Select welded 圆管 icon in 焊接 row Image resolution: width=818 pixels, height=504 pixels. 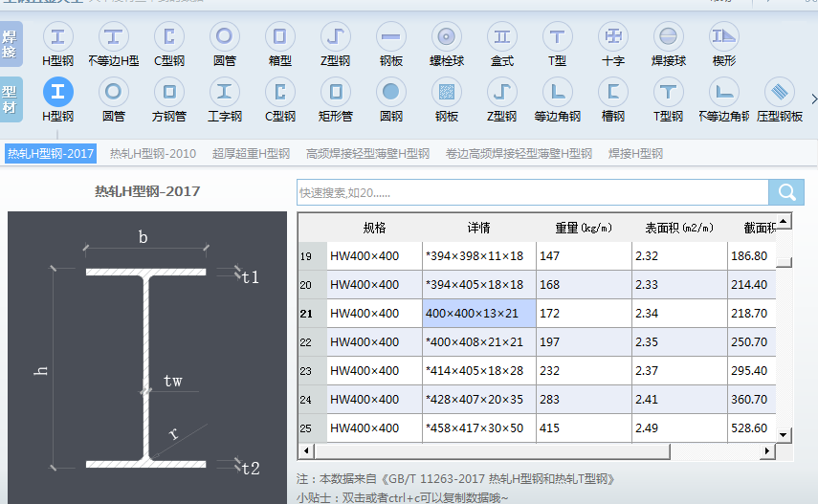[224, 37]
